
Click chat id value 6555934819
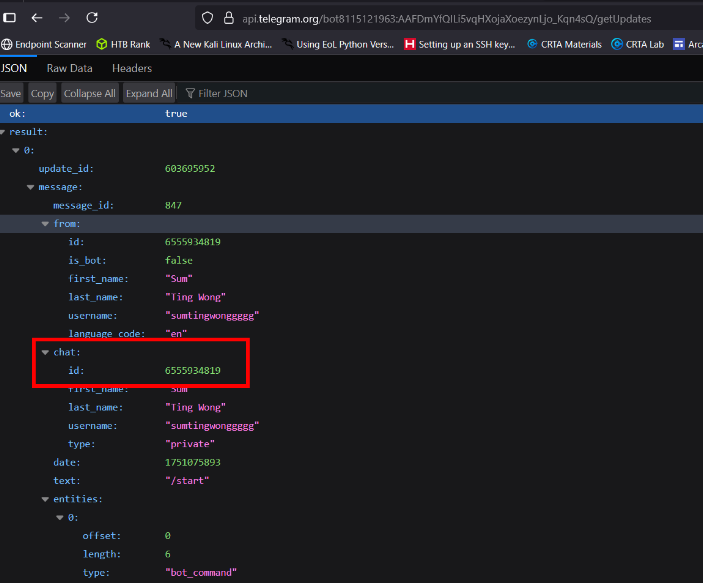193,370
